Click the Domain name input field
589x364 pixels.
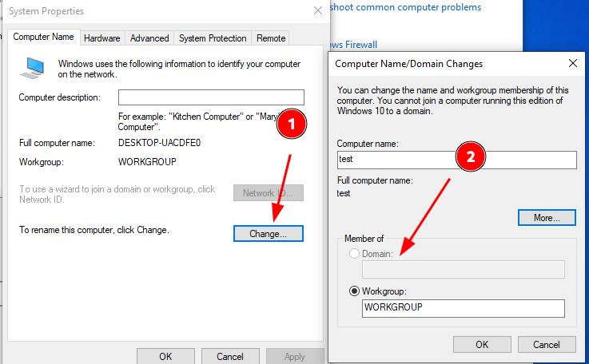coord(464,270)
